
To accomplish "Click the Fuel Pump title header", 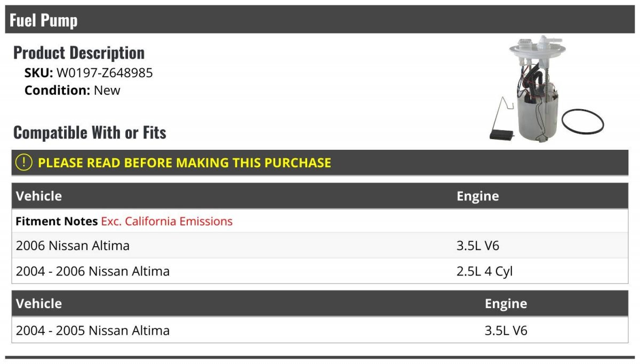I will point(44,20).
